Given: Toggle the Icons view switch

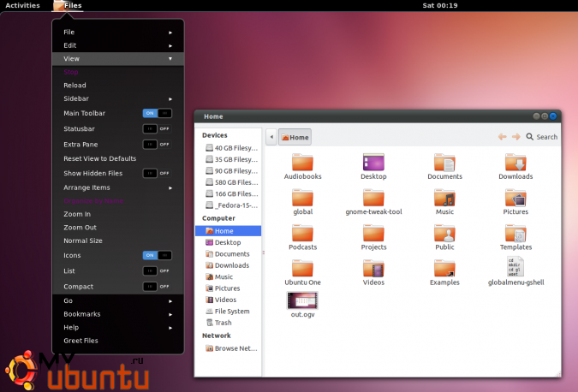Looking at the screenshot, I should [x=158, y=255].
